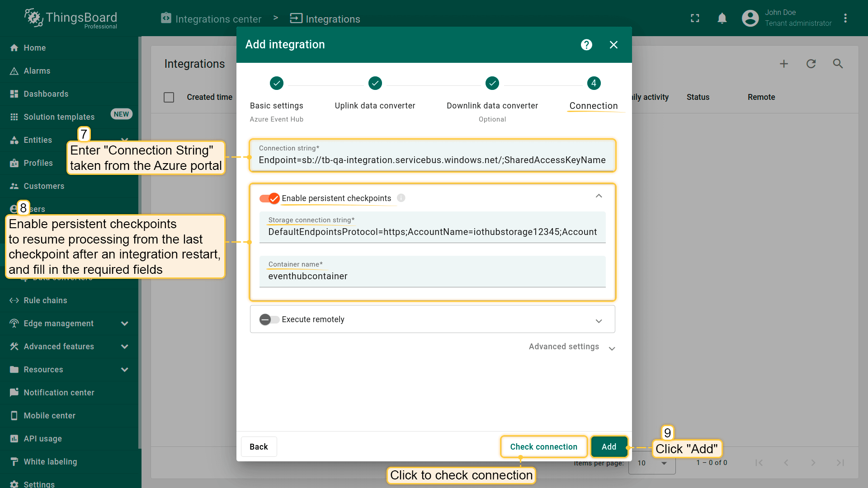
Task: Expand the Execute remotely panel chevron
Action: click(599, 321)
